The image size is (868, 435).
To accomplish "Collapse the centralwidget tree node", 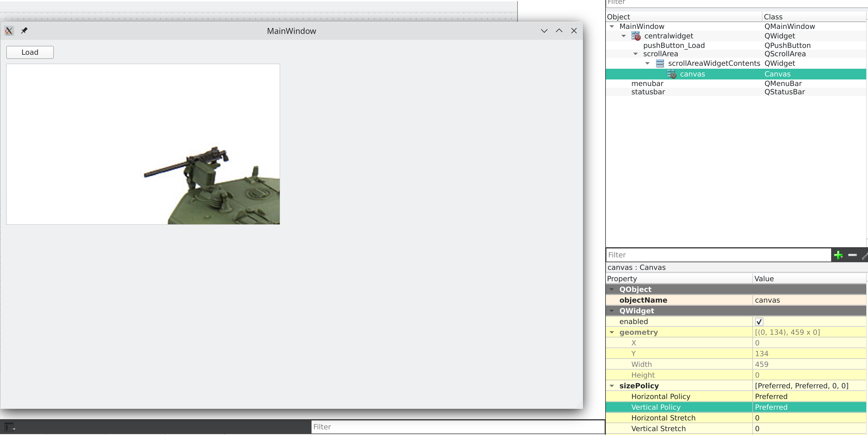I will click(623, 36).
